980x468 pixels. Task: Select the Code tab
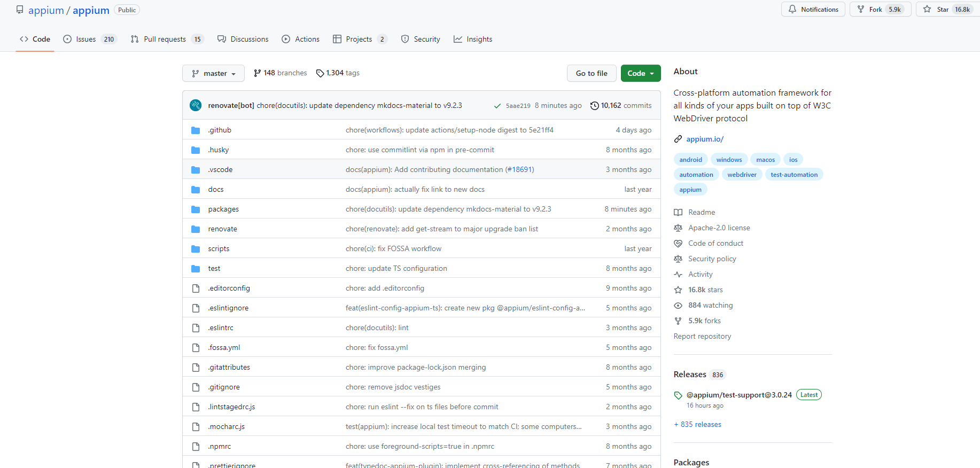(35, 39)
